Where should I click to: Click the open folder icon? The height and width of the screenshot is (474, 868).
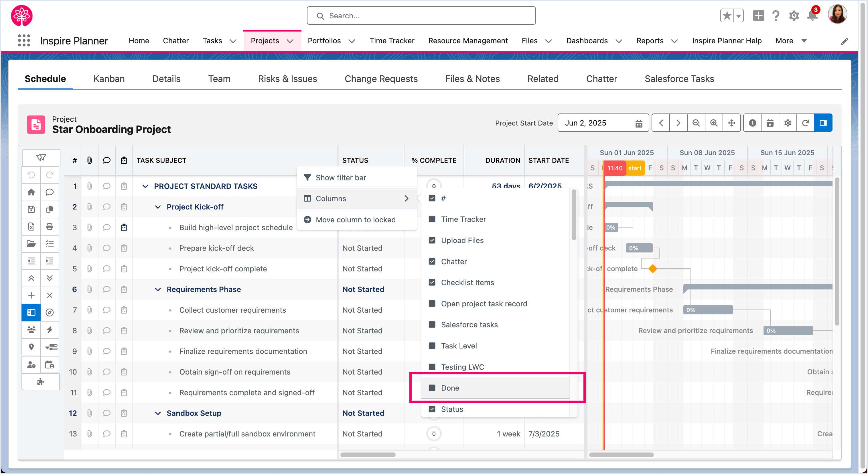tap(31, 244)
